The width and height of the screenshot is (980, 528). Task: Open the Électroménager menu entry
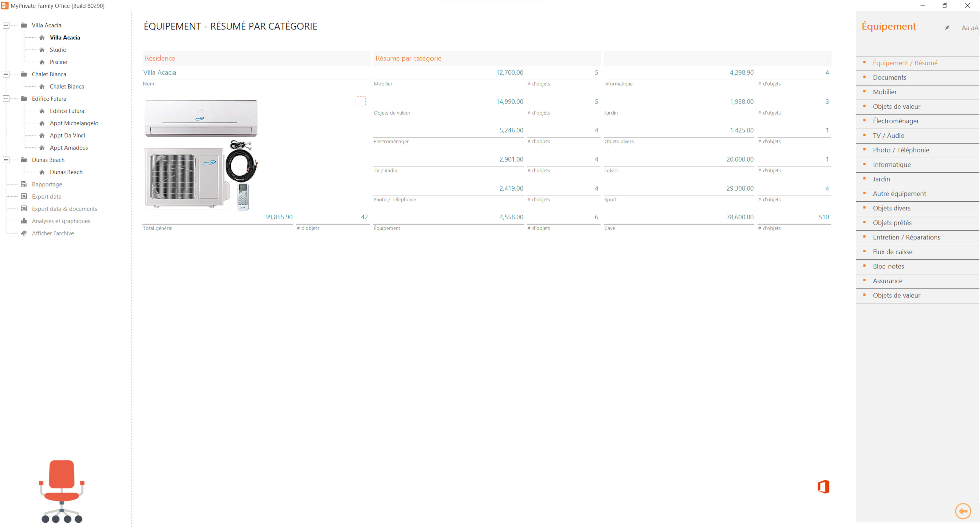click(x=895, y=121)
